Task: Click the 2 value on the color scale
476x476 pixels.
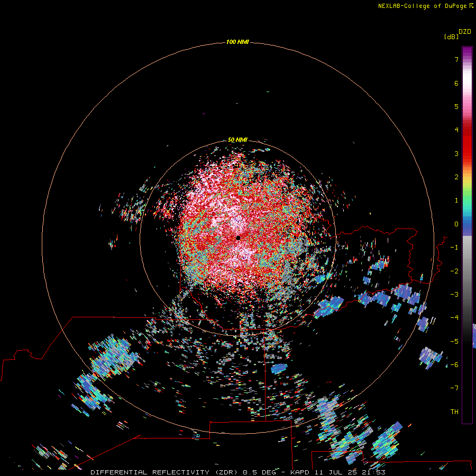Action: 456,177
